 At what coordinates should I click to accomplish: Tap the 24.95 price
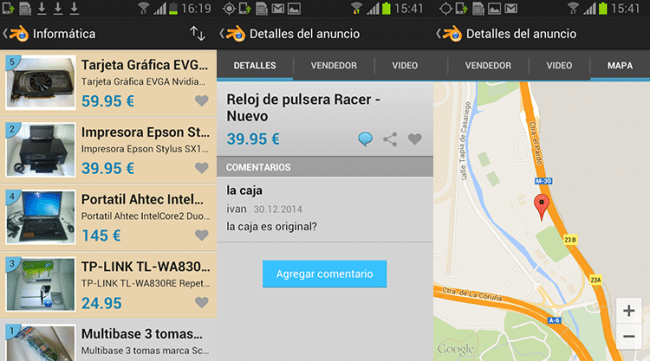click(x=102, y=303)
